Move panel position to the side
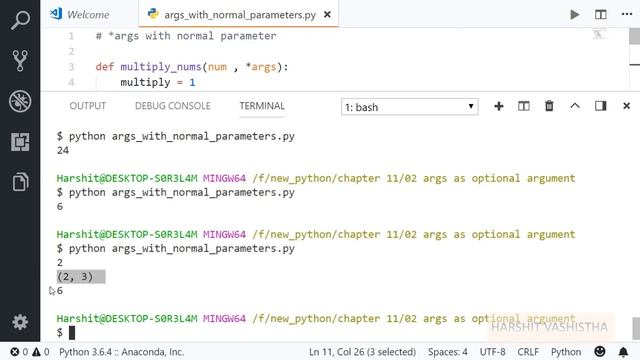640x360 pixels. [600, 106]
